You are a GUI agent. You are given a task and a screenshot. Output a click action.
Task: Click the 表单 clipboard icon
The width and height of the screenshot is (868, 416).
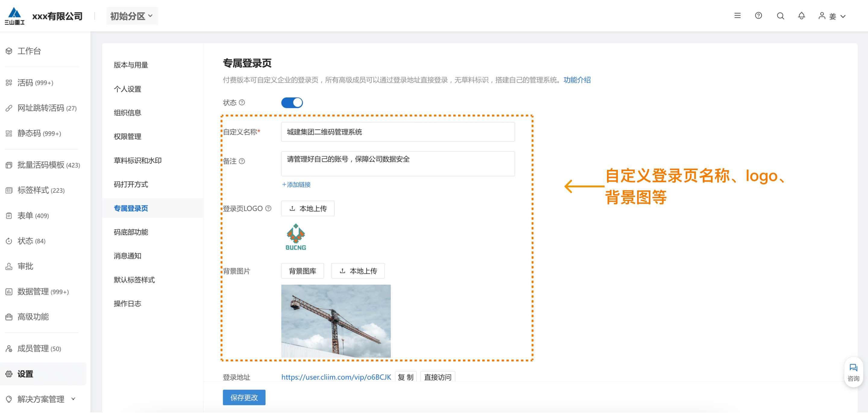(x=9, y=216)
